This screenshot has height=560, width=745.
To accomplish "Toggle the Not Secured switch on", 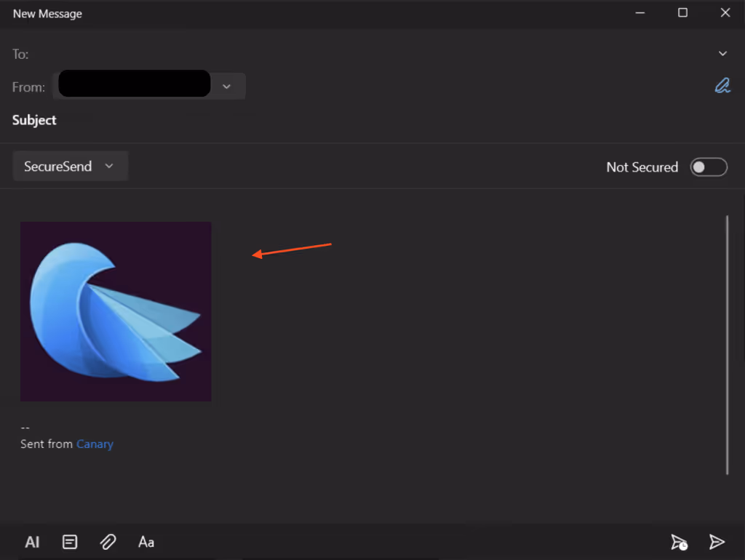I will pos(709,167).
